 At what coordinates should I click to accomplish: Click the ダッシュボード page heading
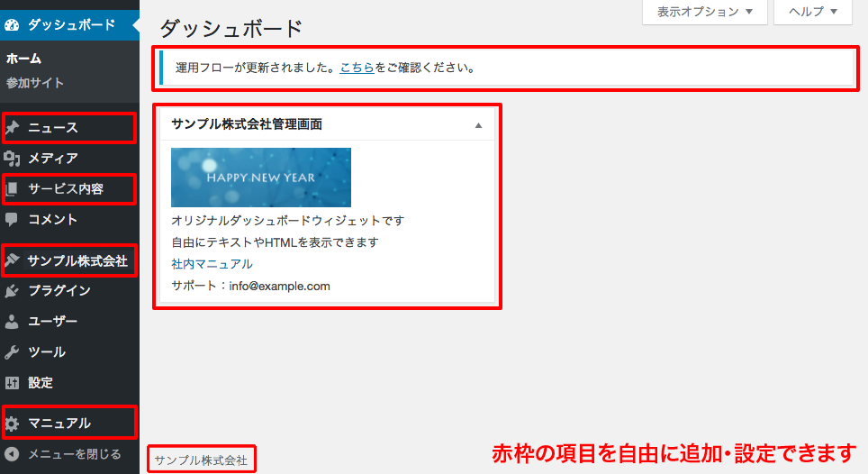231,28
